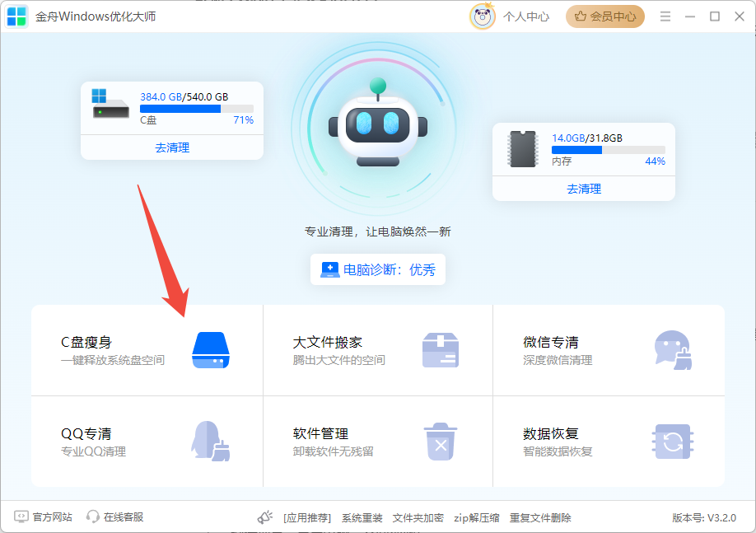
Task: Click the 71% usage value
Action: (244, 120)
